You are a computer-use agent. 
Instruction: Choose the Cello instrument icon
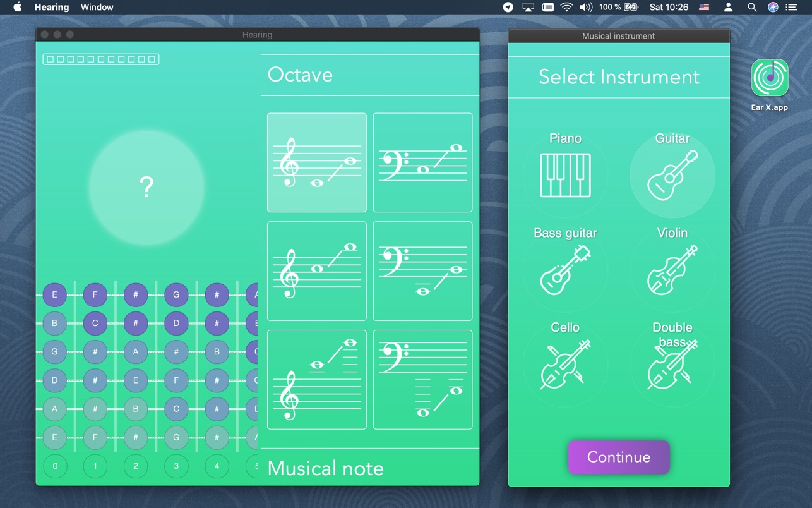(565, 365)
